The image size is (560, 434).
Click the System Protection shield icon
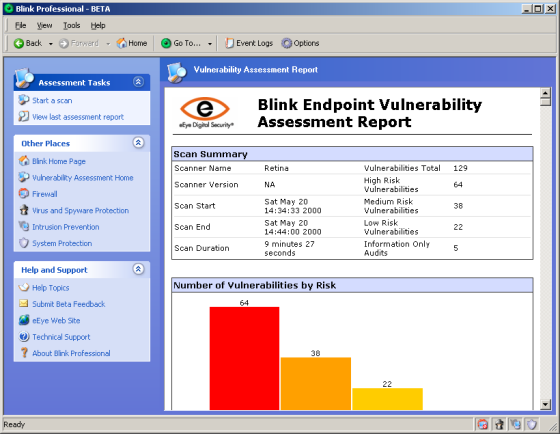(x=24, y=243)
